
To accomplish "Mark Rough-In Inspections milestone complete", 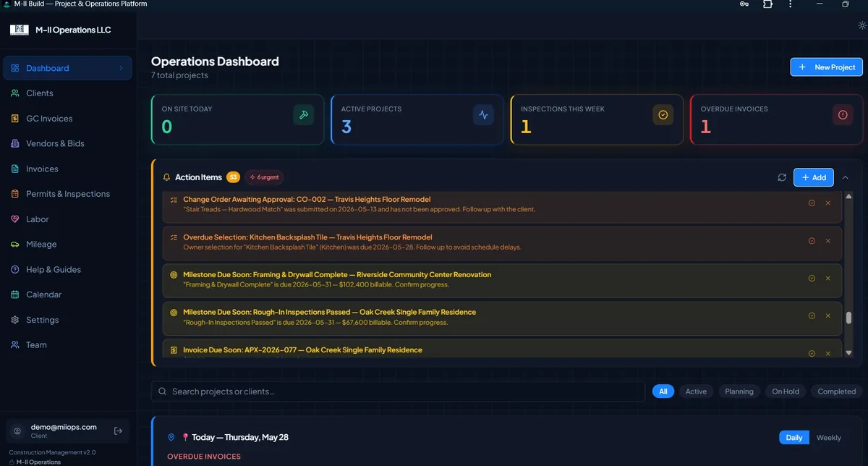I will point(812,315).
